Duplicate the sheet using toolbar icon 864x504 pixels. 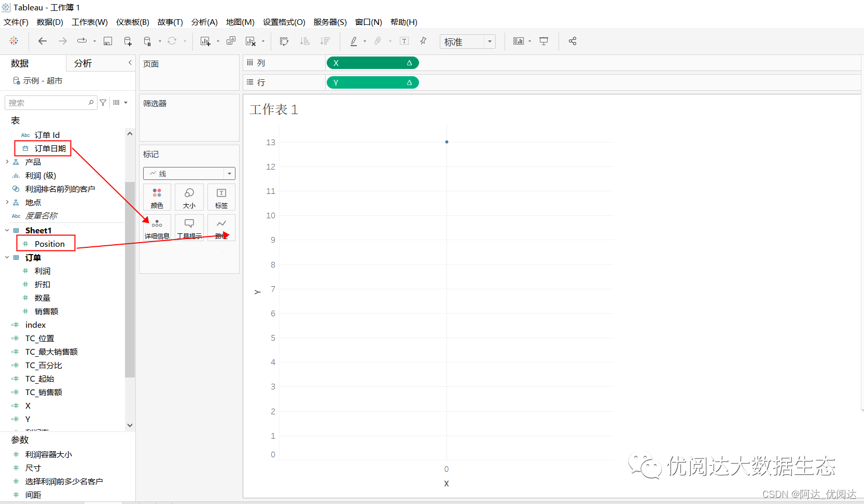(x=231, y=41)
